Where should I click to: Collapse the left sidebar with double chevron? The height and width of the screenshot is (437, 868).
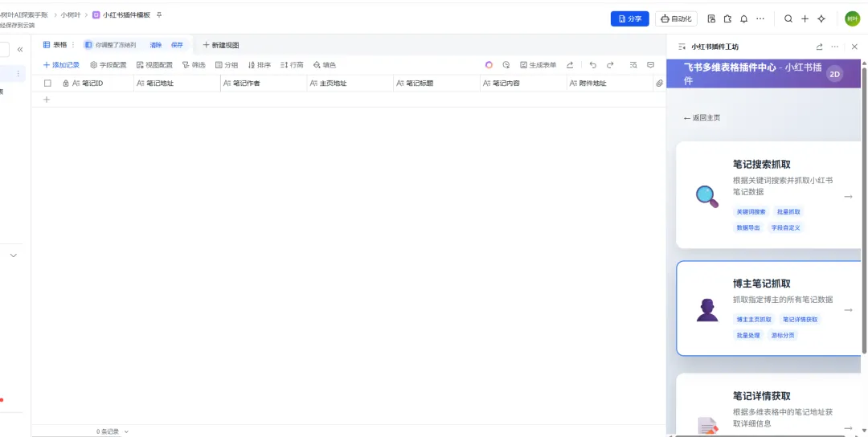[20, 50]
